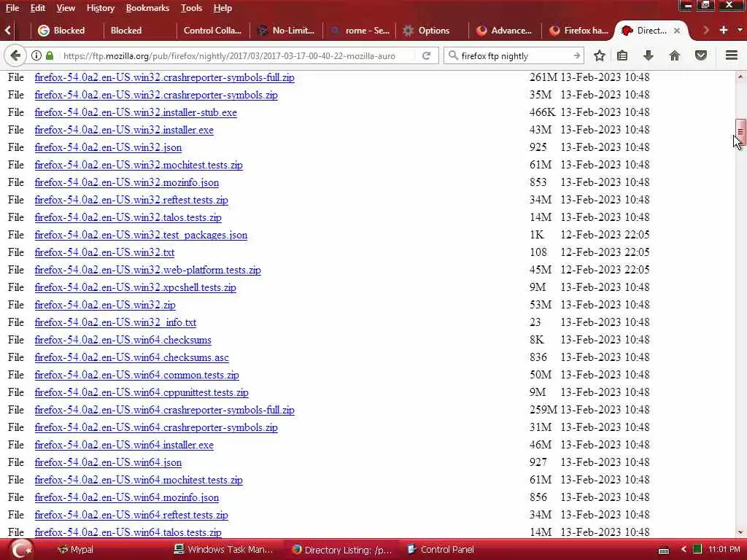The image size is (747, 560).
Task: Open Directory Listing taskbar button
Action: [341, 550]
